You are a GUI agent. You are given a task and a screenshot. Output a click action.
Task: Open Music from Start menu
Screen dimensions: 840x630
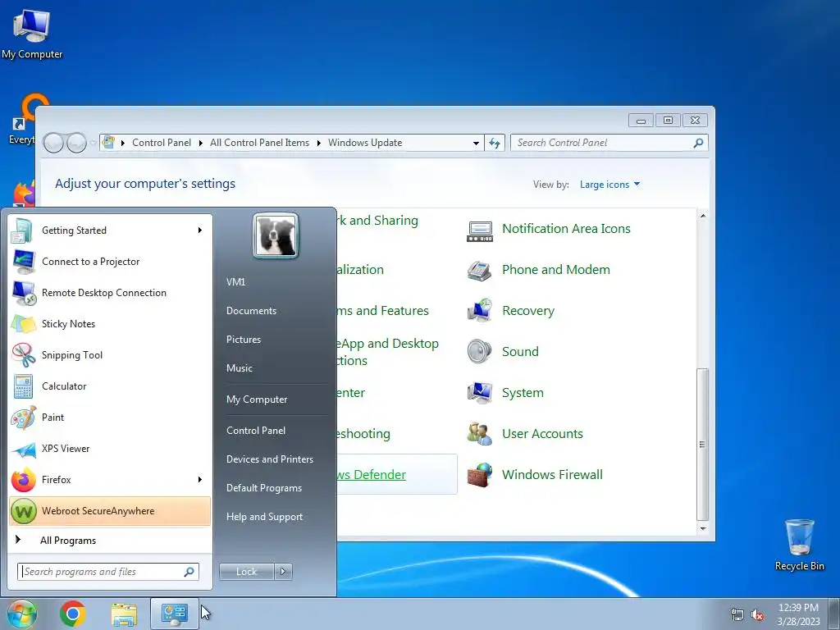239,368
